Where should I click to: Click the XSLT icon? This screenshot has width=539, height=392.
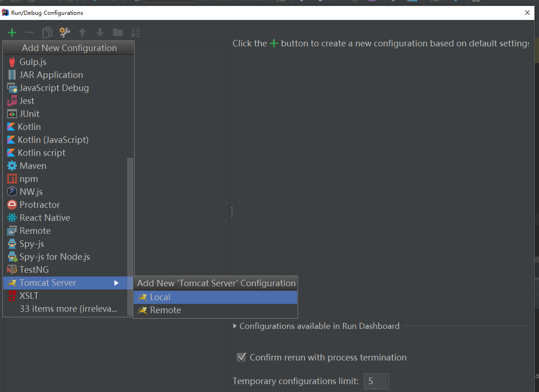coord(12,296)
